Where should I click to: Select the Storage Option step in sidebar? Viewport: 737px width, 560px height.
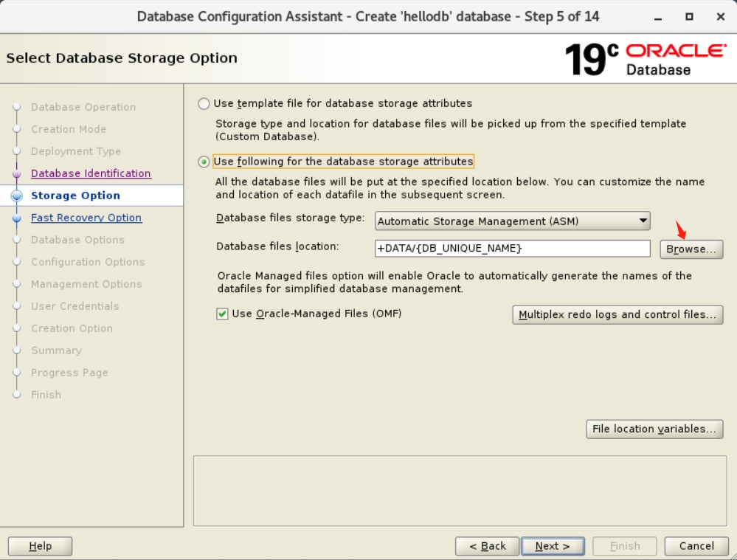click(76, 196)
